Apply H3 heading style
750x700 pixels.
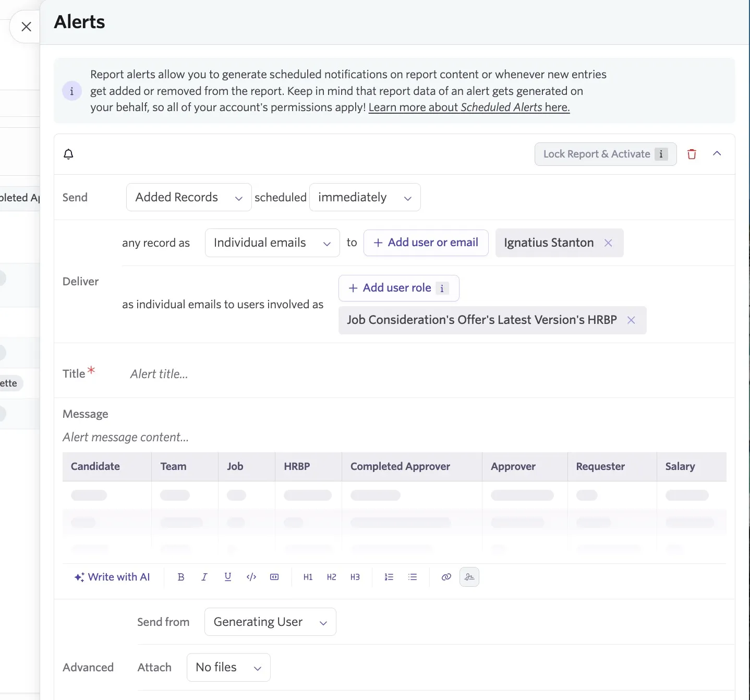pyautogui.click(x=355, y=577)
